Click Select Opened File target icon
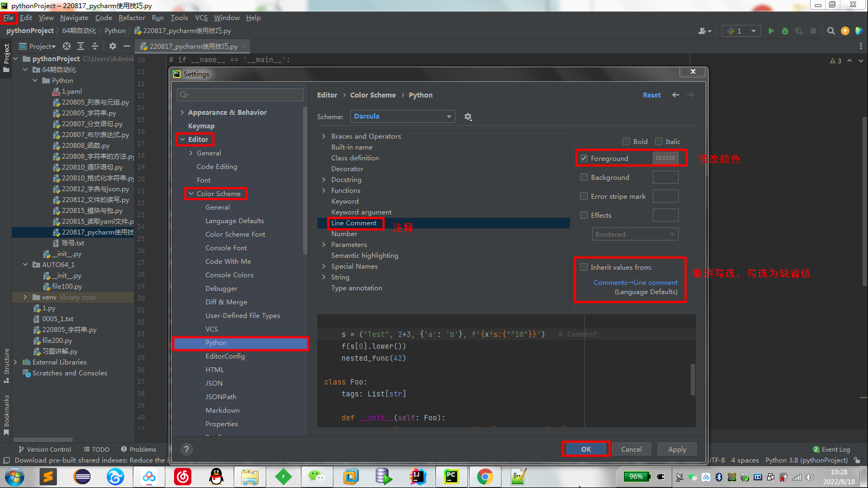 [x=67, y=46]
